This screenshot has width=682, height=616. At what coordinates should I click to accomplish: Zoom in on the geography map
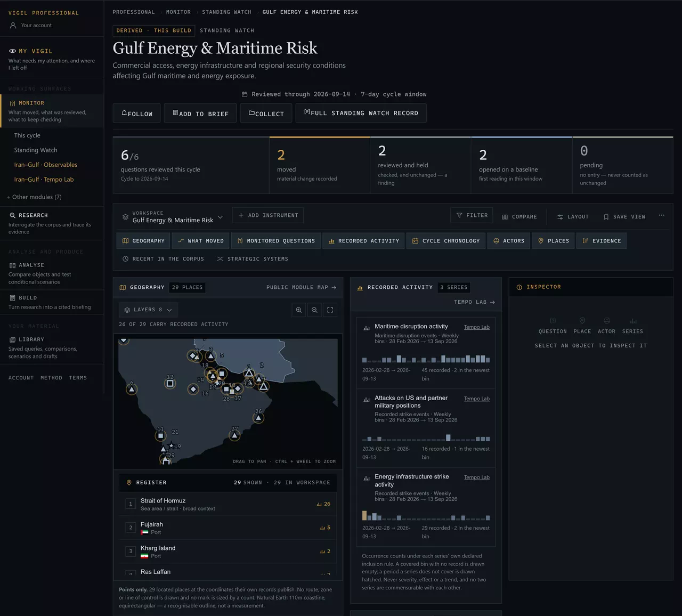pyautogui.click(x=299, y=310)
